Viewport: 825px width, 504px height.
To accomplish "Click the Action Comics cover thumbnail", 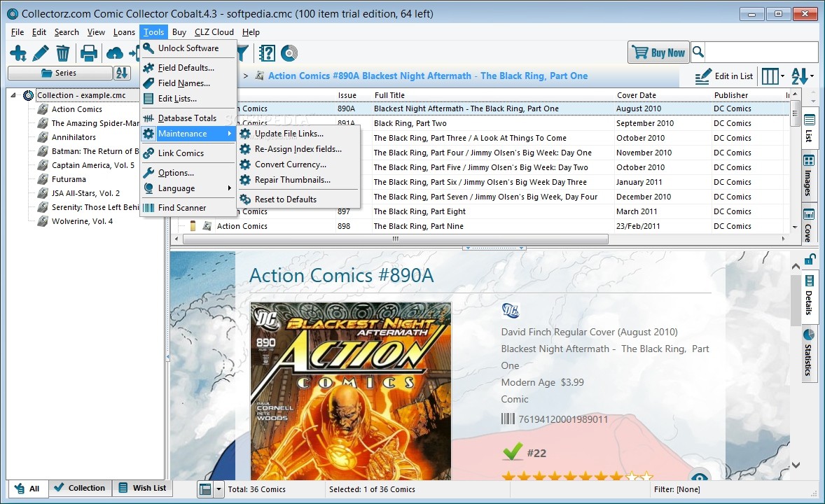I will pos(350,391).
